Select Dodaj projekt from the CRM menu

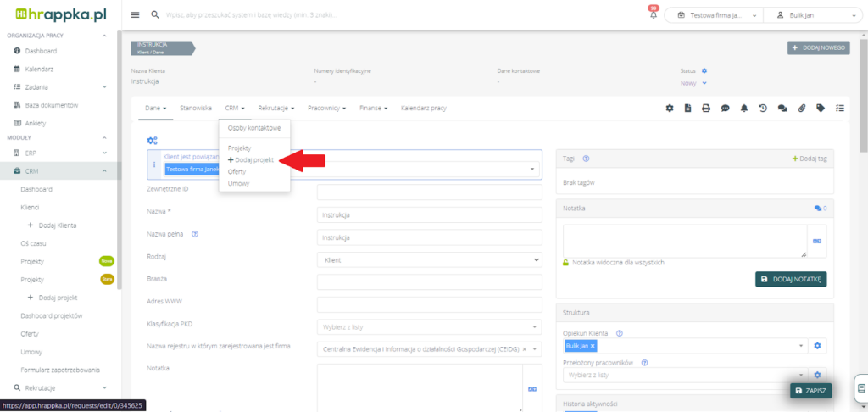tap(253, 160)
